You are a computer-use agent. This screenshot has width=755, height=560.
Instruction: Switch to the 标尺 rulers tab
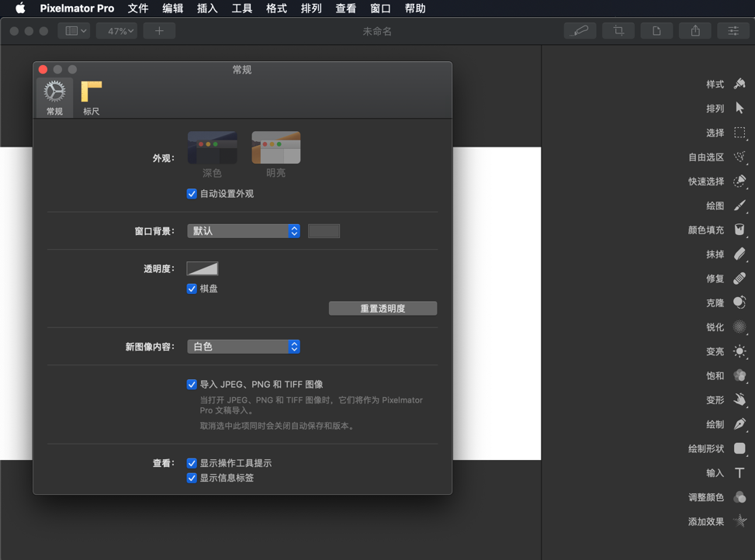point(91,98)
